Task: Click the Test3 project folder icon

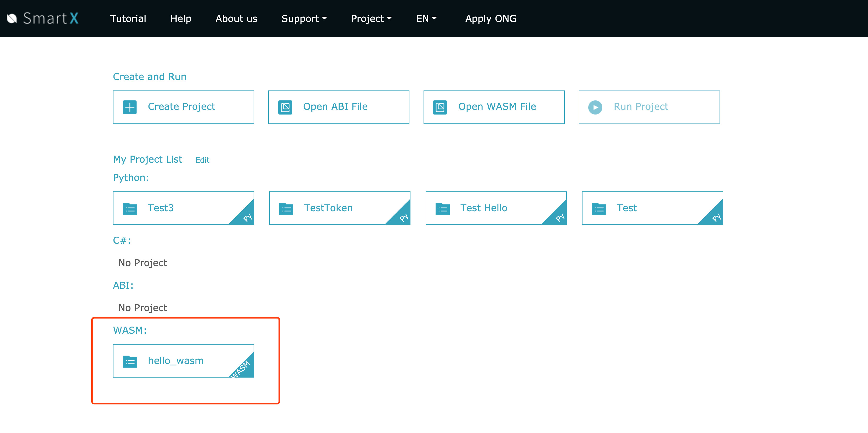Action: coord(130,209)
